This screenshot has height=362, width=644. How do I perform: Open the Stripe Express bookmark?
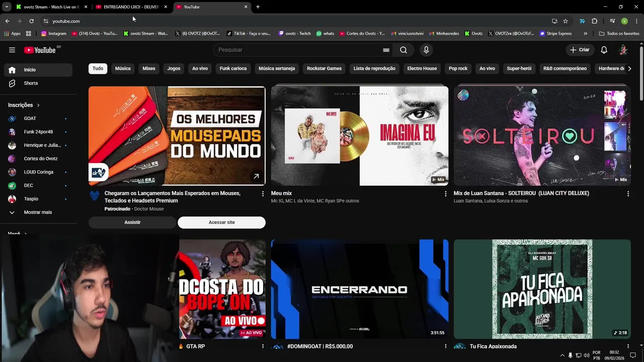pos(555,34)
